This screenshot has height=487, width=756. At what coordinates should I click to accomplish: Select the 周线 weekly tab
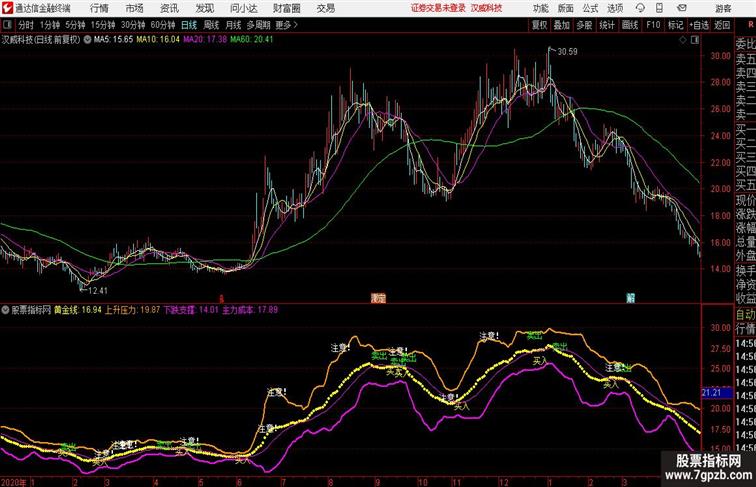coord(211,25)
